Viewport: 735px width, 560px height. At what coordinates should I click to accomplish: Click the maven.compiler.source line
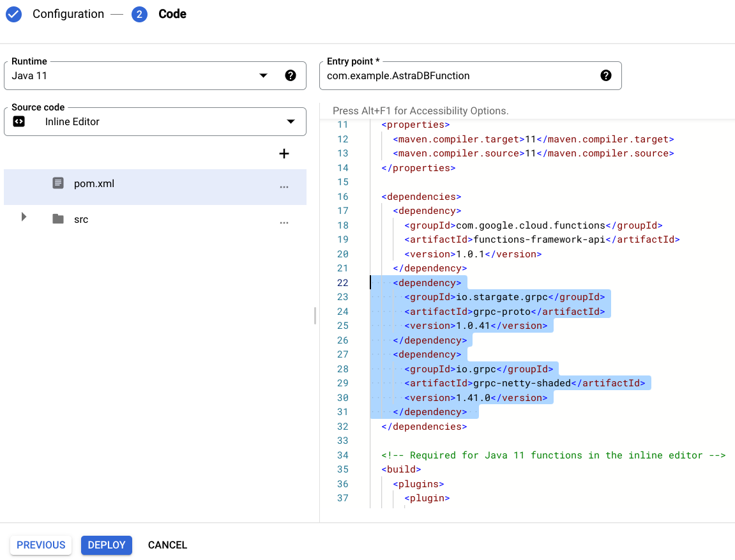pos(533,153)
